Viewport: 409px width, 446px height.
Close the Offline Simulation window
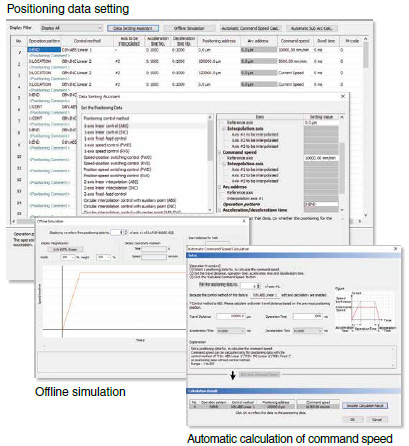coord(244,221)
